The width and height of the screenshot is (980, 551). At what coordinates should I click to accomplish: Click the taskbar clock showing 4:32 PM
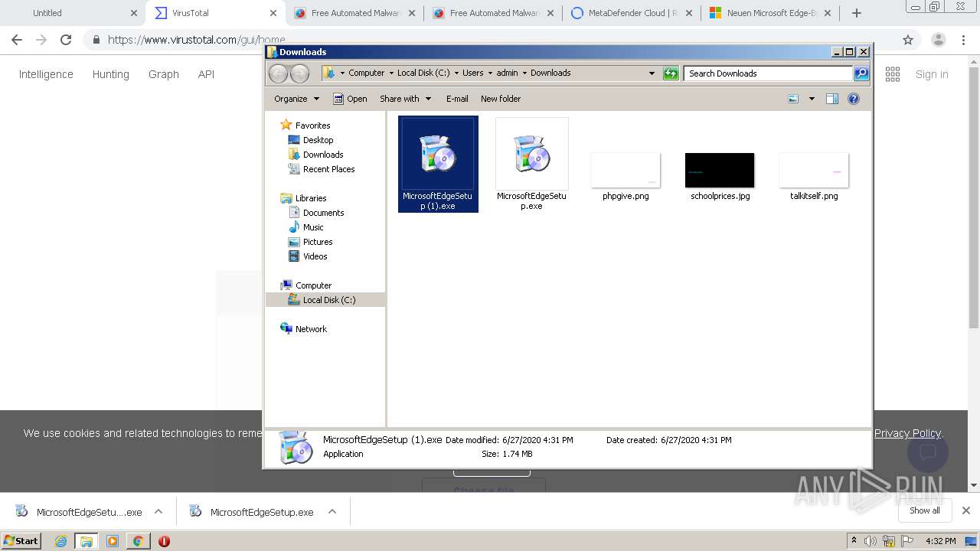[x=941, y=541]
